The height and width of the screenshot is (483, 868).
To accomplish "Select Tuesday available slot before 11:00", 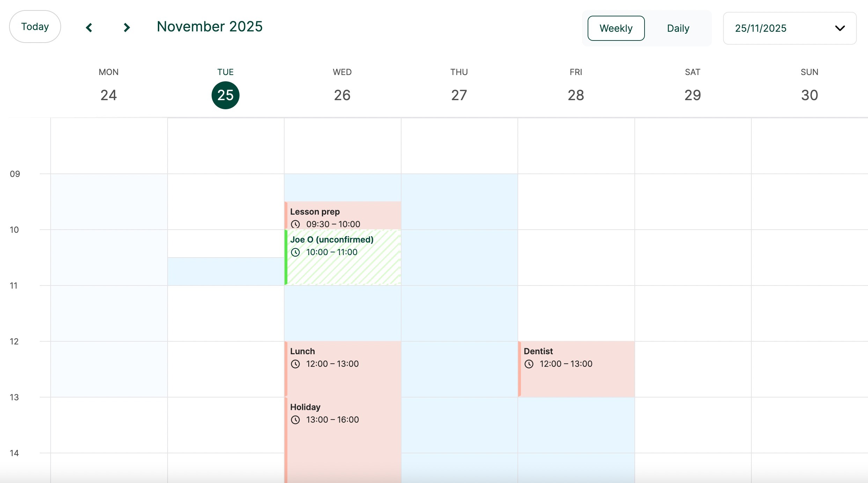I will coord(226,272).
